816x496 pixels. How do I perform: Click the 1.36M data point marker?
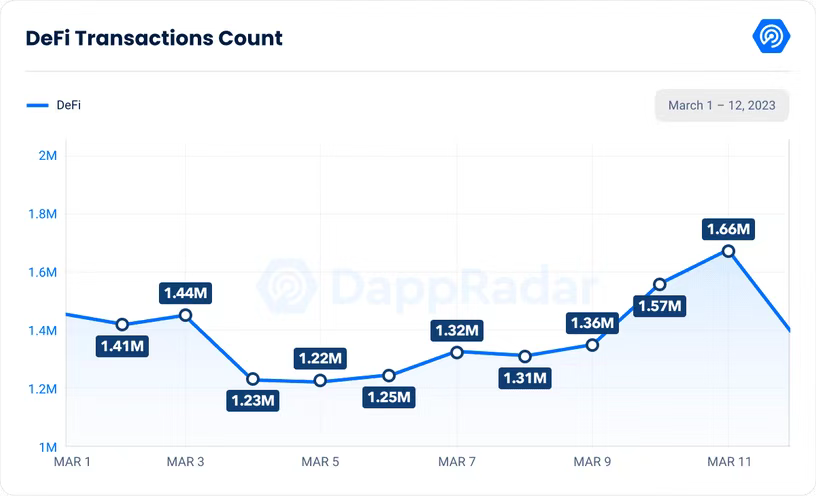592,345
